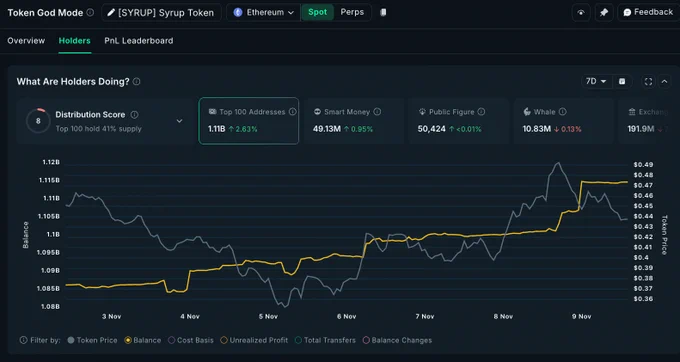Click the info icon beside Filter by
Image resolution: width=680 pixels, height=362 pixels.
tap(23, 340)
